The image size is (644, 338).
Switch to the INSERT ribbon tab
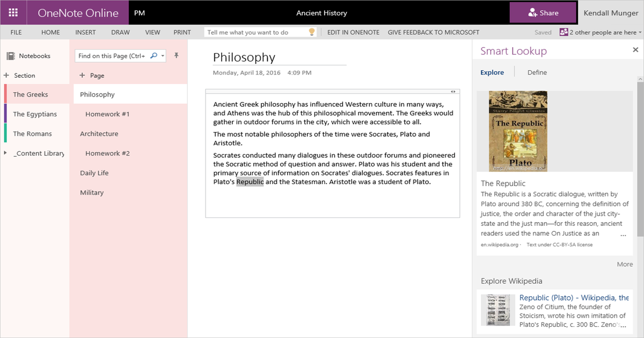point(85,32)
